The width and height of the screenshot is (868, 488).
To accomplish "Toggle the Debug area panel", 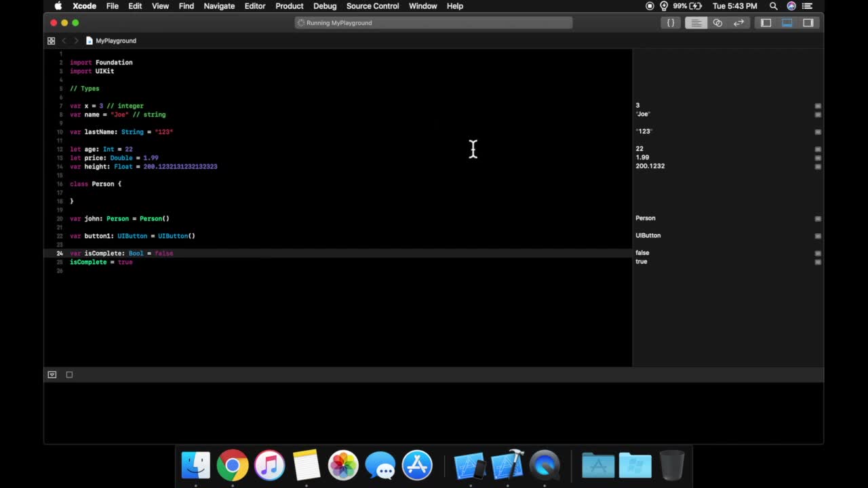I will pos(787,22).
